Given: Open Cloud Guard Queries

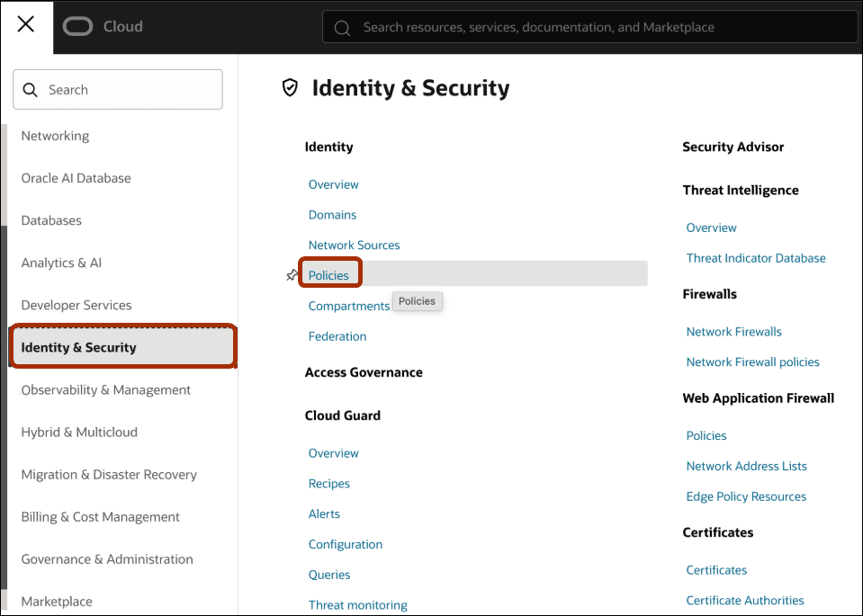Looking at the screenshot, I should [x=329, y=575].
